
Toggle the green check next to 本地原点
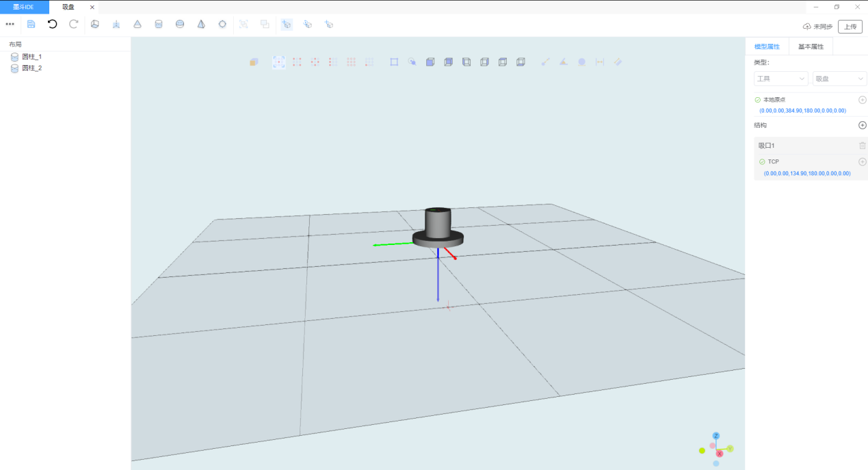(x=757, y=100)
